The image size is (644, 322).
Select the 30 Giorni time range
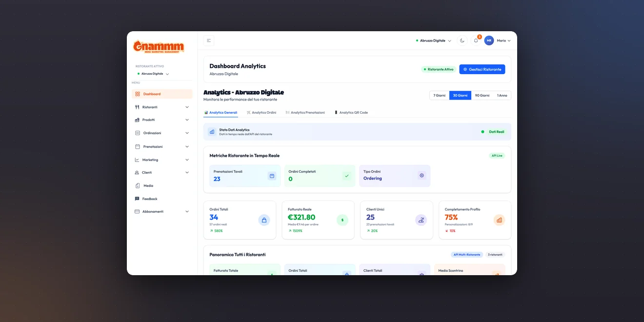(x=460, y=95)
